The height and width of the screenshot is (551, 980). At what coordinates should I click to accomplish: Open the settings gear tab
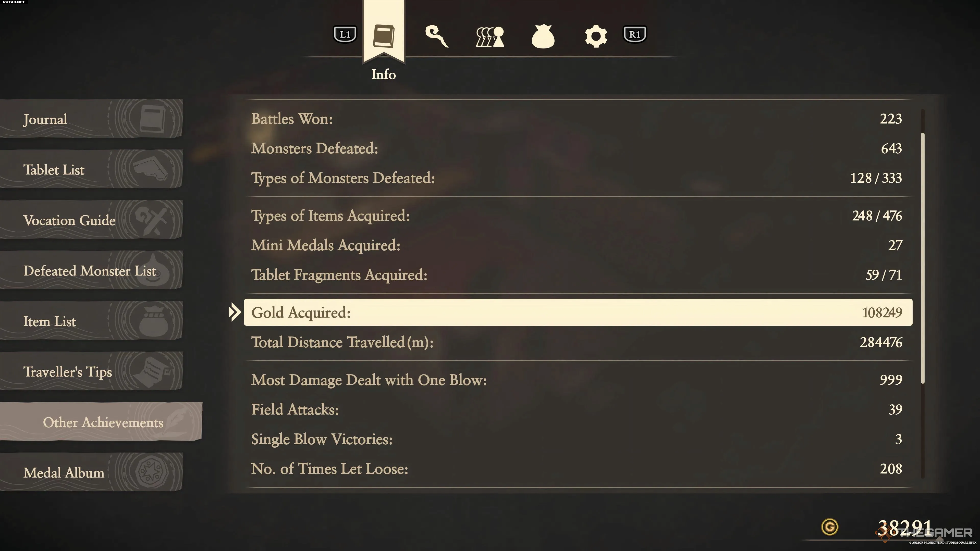[x=595, y=36]
